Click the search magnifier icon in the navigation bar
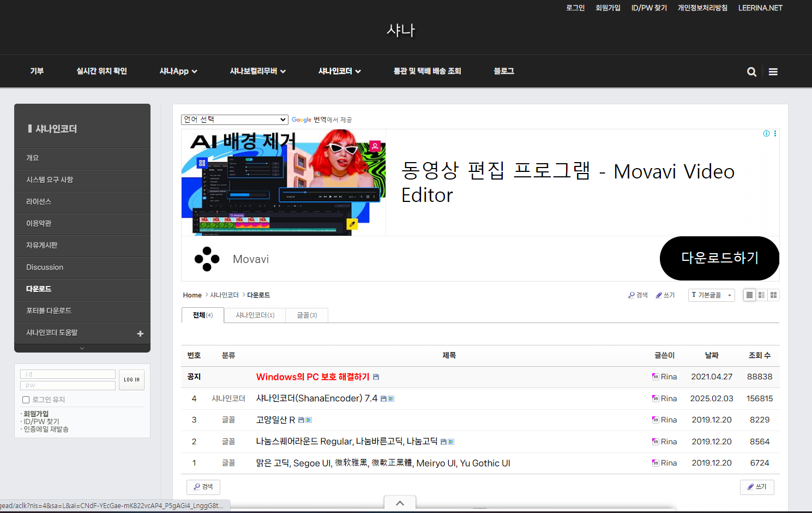The image size is (812, 513). click(751, 71)
